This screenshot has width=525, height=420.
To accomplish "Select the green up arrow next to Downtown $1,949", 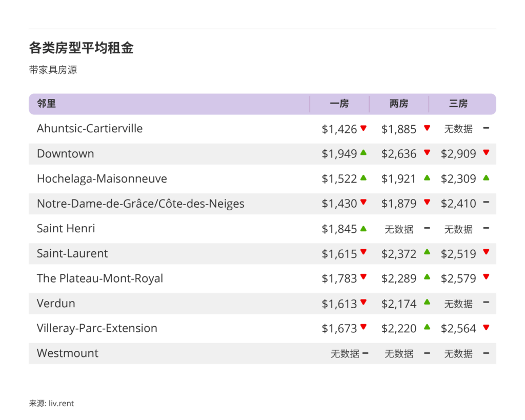I will (x=364, y=154).
